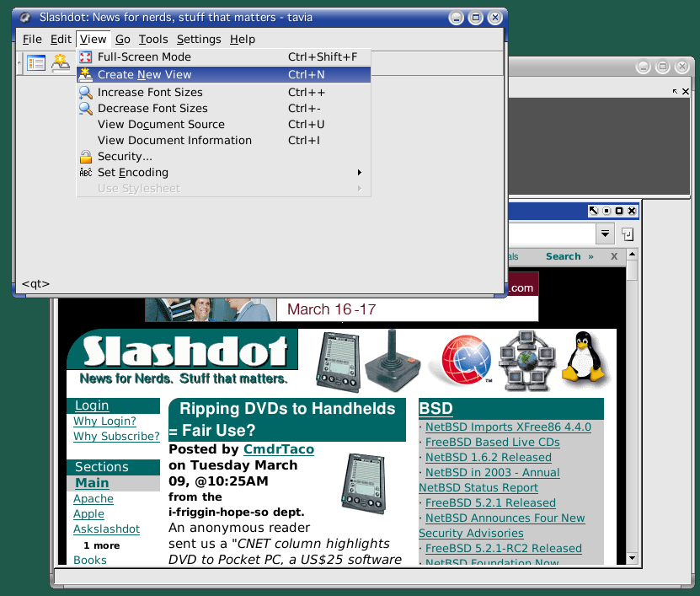
Task: Click the CmdrTaco author link
Action: pyautogui.click(x=279, y=449)
